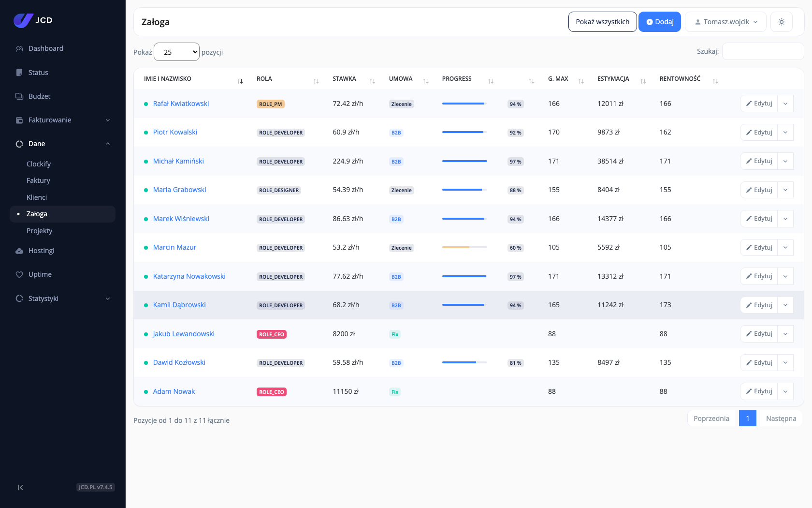
Task: Click Marcin Mazur's orange progress bar
Action: pyautogui.click(x=464, y=247)
